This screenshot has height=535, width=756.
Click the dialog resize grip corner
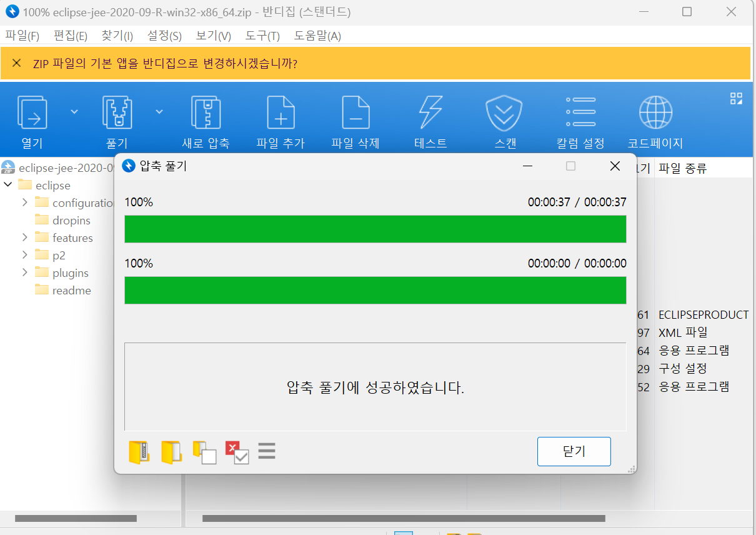click(x=631, y=468)
